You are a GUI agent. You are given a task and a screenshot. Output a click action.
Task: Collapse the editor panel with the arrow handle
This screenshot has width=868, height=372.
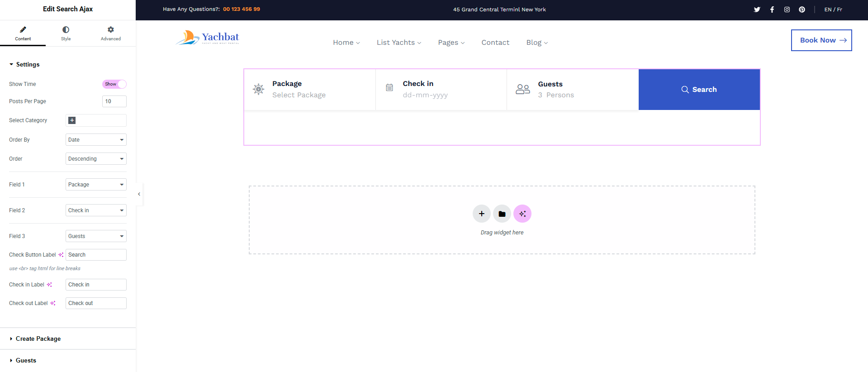(139, 194)
